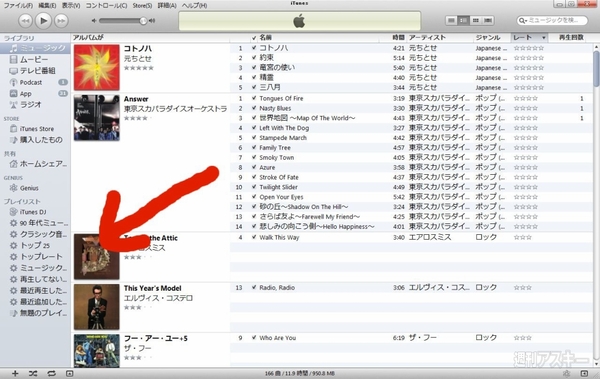Open the ヘルプ(H) menu
This screenshot has height=379, width=600.
tap(194, 5)
